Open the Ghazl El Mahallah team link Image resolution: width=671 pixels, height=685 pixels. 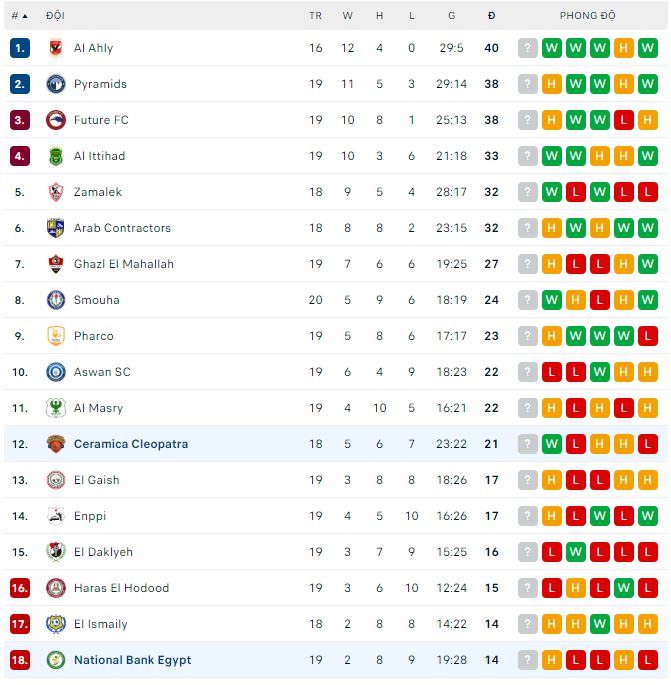click(123, 264)
